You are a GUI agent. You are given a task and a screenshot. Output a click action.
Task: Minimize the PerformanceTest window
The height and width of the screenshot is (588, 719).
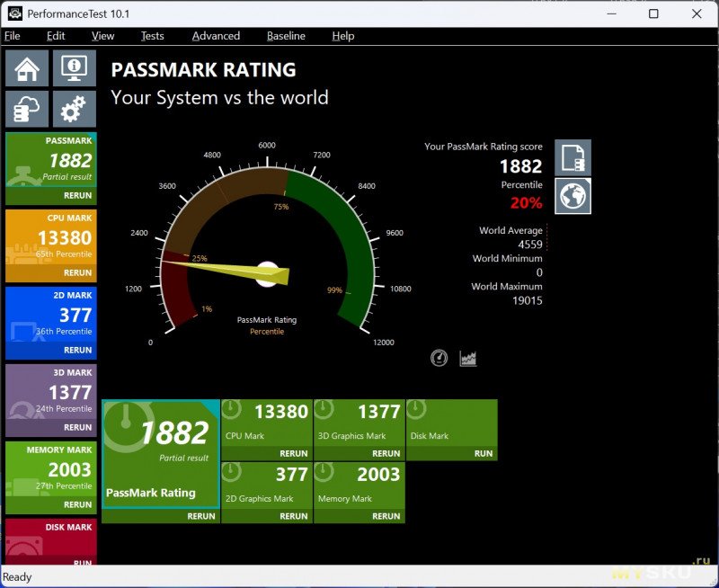611,13
